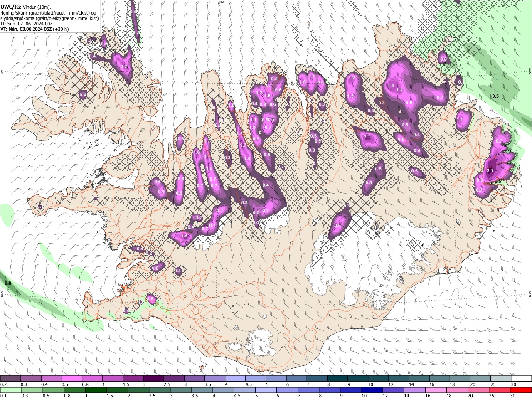This screenshot has width=532, height=399.
Task: Click the darkest purple swatch between 2 and 2.5
Action: [x=153, y=379]
